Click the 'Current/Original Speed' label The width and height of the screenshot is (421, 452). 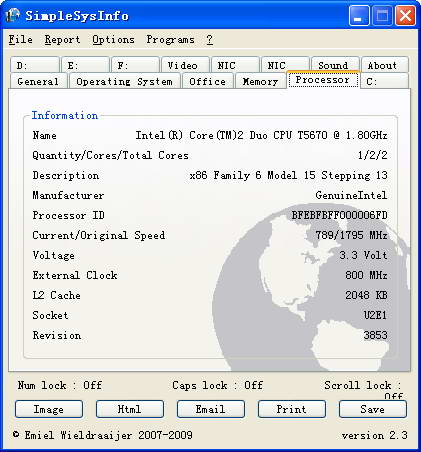99,235
